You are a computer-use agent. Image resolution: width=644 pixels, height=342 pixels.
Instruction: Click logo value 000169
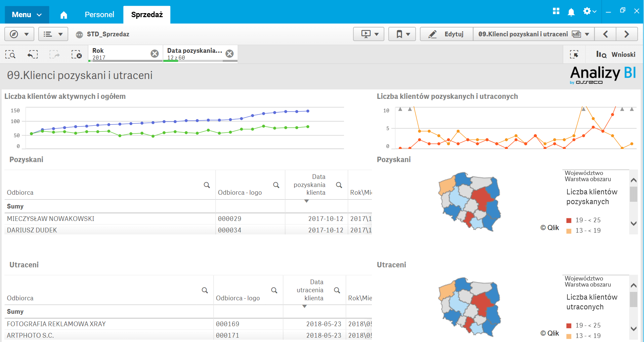click(x=227, y=324)
